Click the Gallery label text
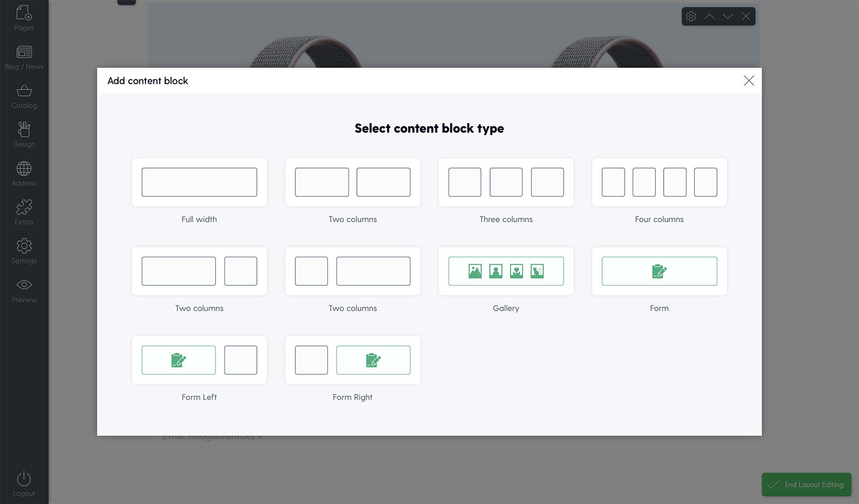The image size is (859, 504). (x=506, y=308)
